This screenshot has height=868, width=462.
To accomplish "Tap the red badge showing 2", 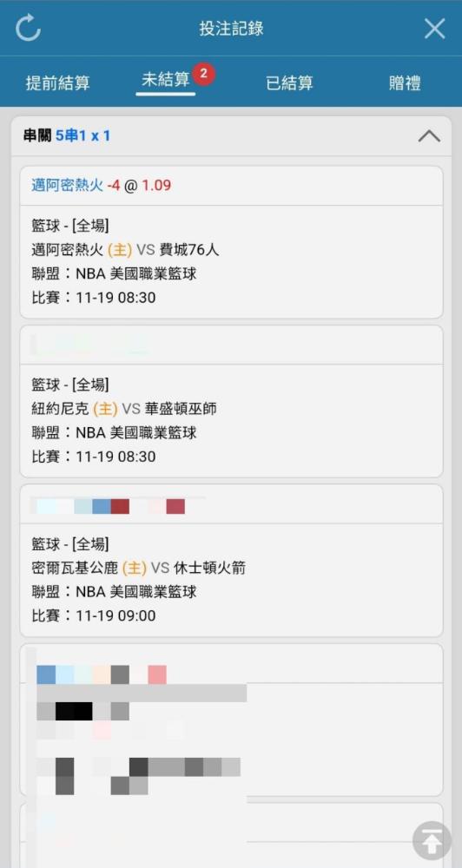I will (x=203, y=74).
